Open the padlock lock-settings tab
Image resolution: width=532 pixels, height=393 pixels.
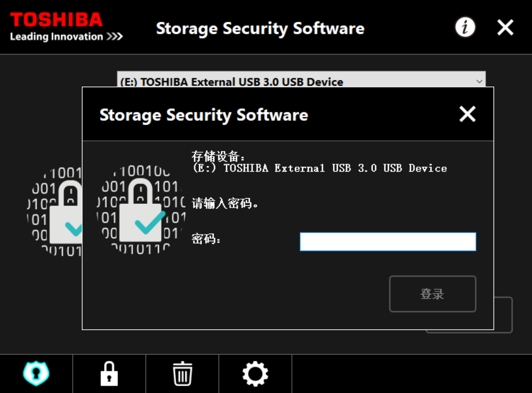(109, 374)
